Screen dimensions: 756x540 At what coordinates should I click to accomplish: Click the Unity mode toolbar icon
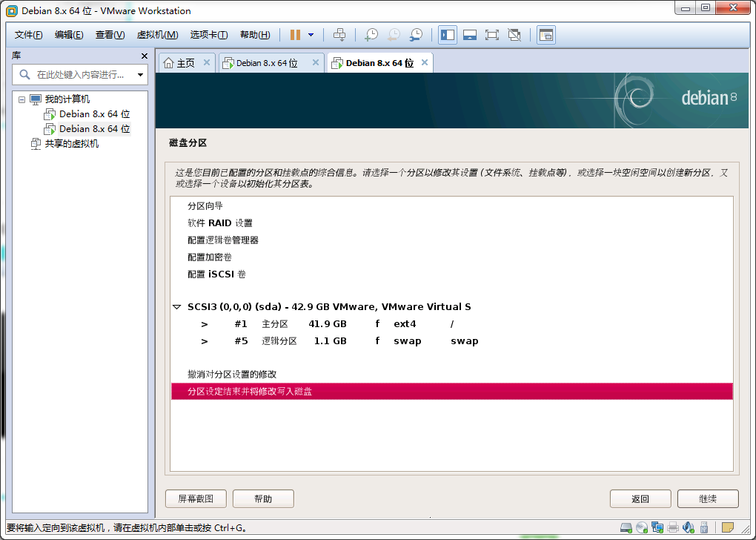pos(514,35)
